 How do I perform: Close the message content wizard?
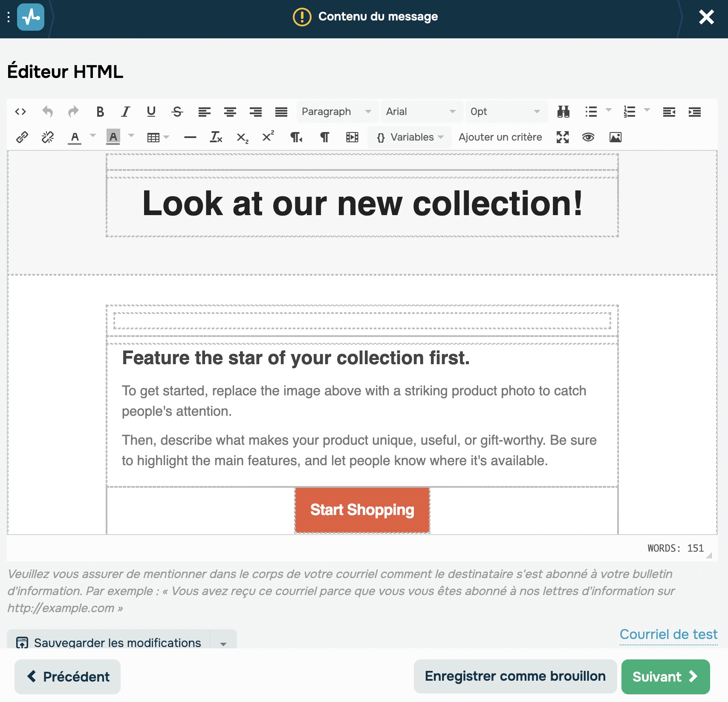pyautogui.click(x=706, y=17)
